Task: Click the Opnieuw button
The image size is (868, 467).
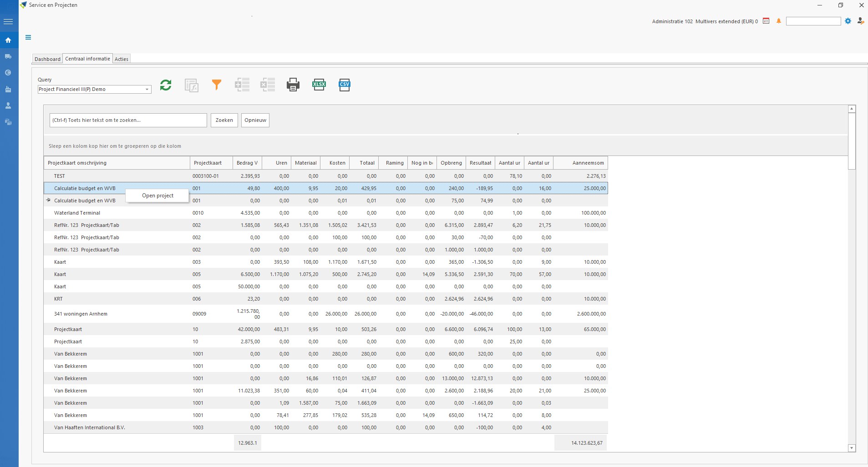Action: click(255, 121)
